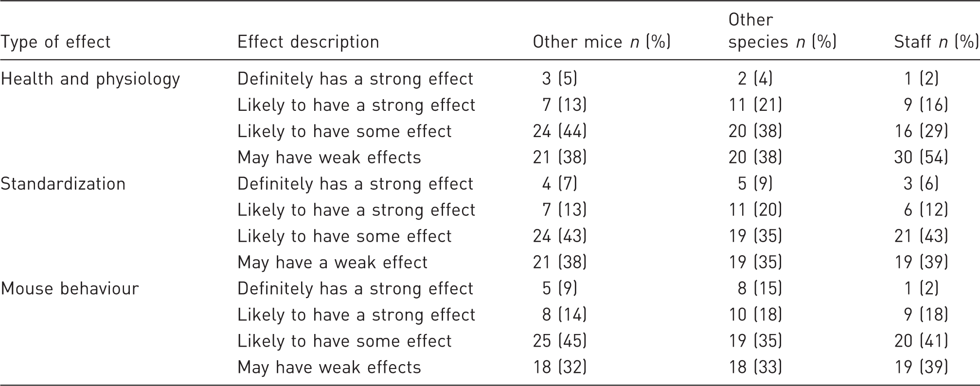Click the '16 (29)' staff cell
This screenshot has height=386, width=980.
coord(921,131)
